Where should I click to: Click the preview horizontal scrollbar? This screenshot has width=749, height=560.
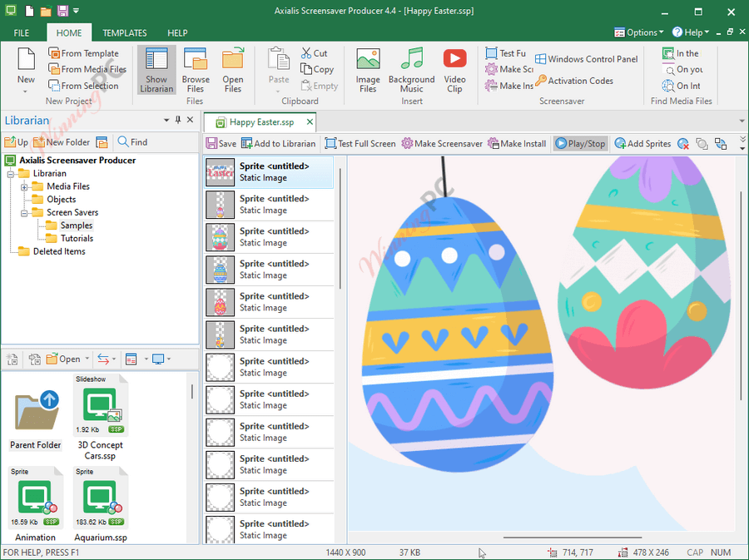click(573, 537)
